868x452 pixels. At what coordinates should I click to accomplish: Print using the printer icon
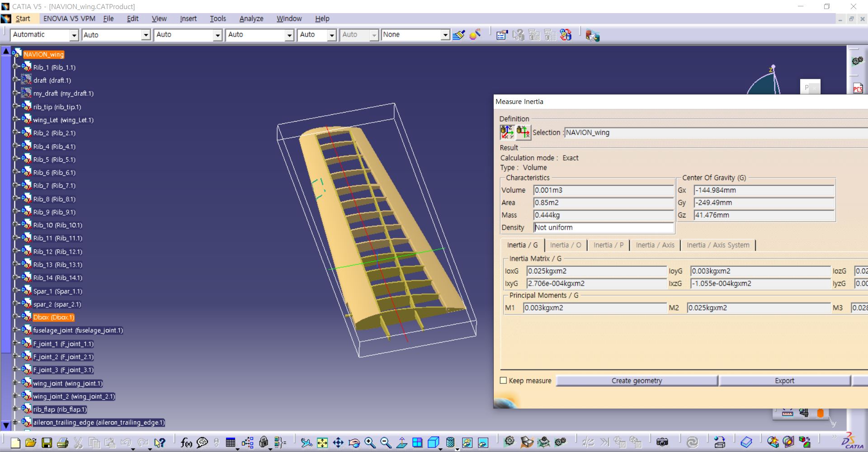pyautogui.click(x=62, y=443)
